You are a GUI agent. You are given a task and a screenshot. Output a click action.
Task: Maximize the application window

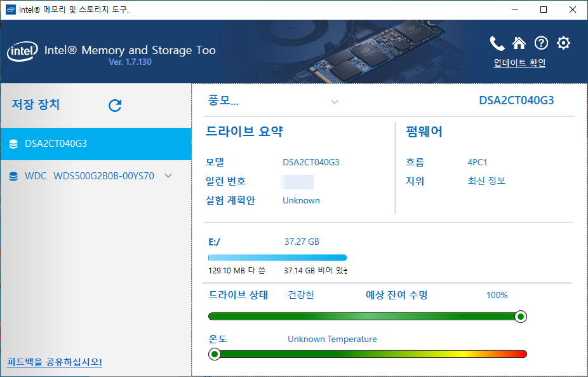[544, 10]
